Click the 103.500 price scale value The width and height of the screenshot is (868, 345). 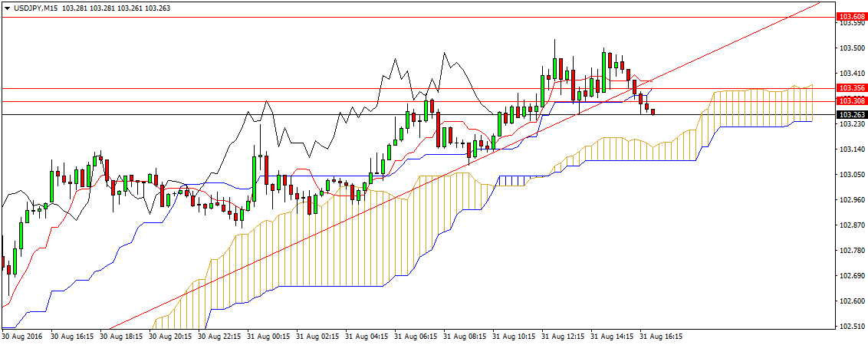point(852,48)
